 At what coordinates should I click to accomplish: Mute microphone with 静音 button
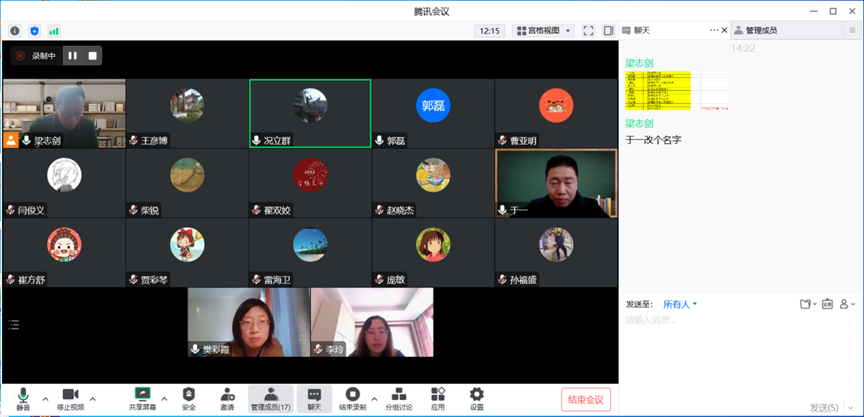click(23, 399)
